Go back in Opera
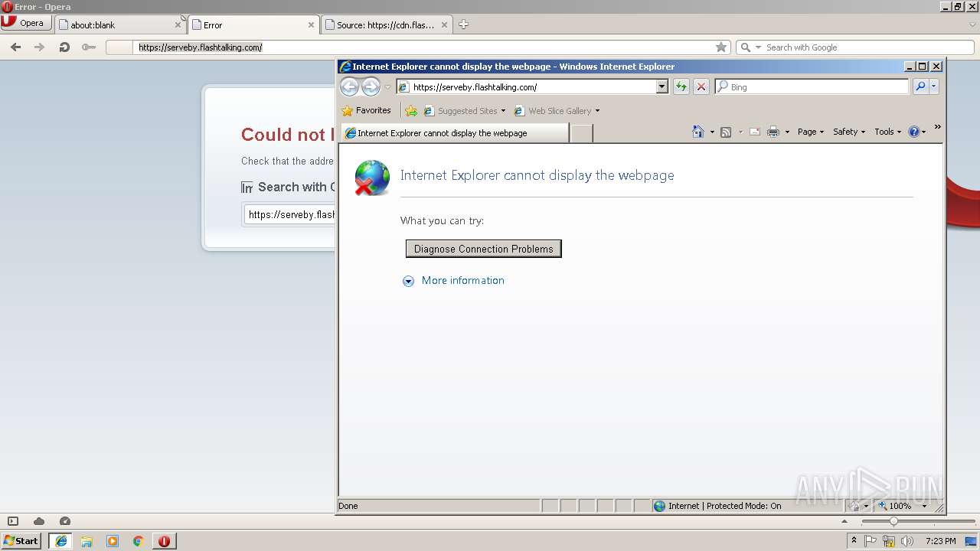The image size is (980, 551). 15,47
